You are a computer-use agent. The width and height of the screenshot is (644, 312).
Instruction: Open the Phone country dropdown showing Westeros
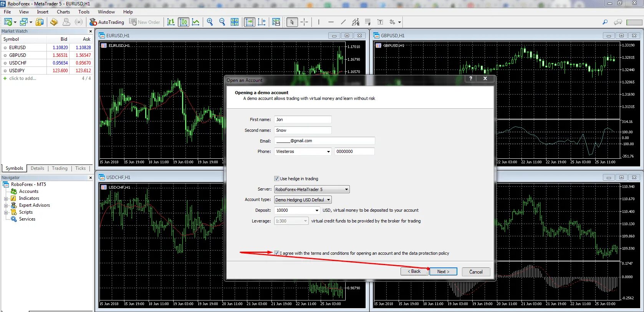point(303,151)
